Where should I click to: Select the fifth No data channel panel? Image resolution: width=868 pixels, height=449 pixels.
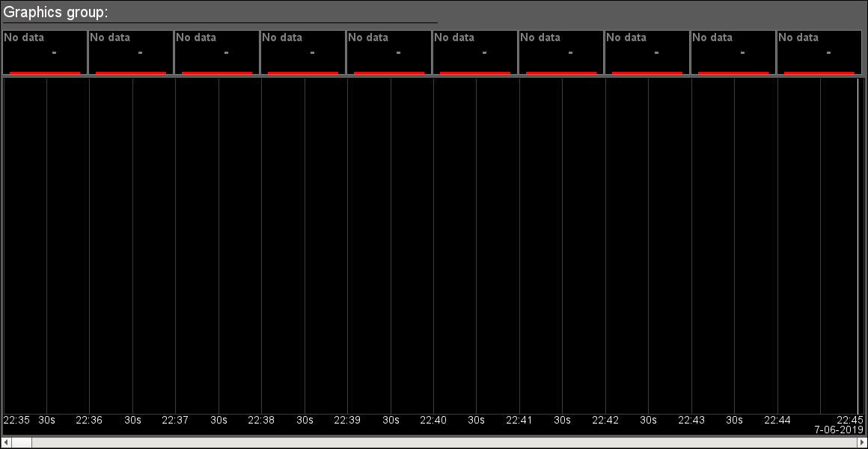(389, 52)
